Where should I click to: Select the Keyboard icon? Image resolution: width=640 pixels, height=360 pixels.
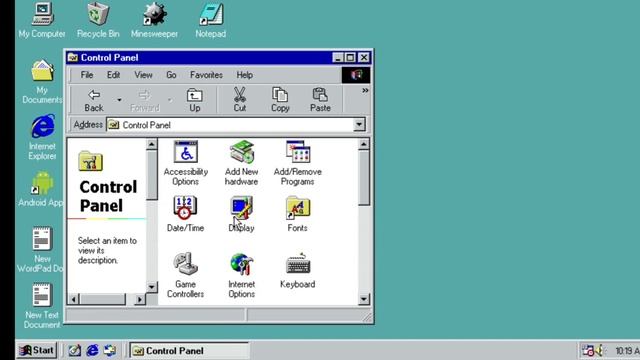coord(298,270)
